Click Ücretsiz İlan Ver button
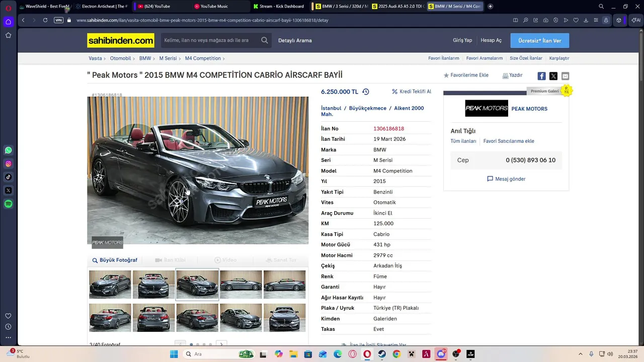 [x=540, y=40]
